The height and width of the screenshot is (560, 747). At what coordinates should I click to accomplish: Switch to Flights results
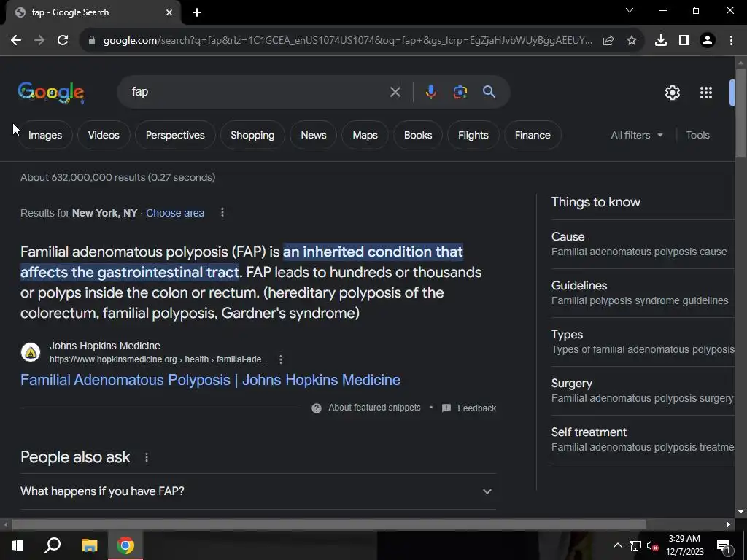point(473,135)
